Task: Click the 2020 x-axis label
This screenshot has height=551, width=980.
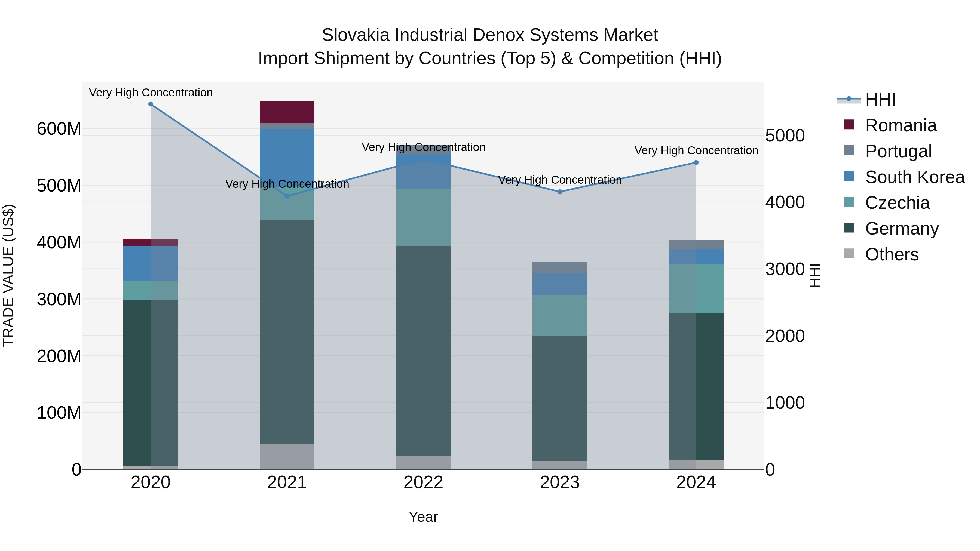Action: (151, 482)
